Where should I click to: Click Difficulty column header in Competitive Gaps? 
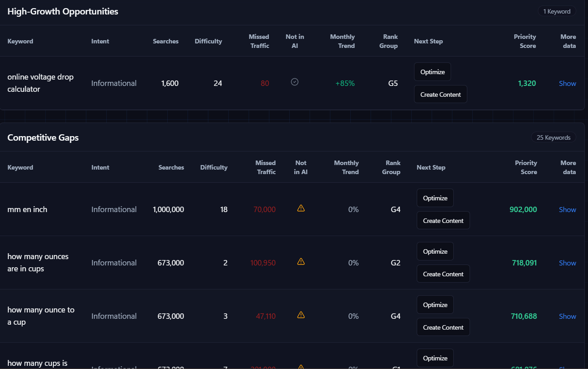coord(214,167)
